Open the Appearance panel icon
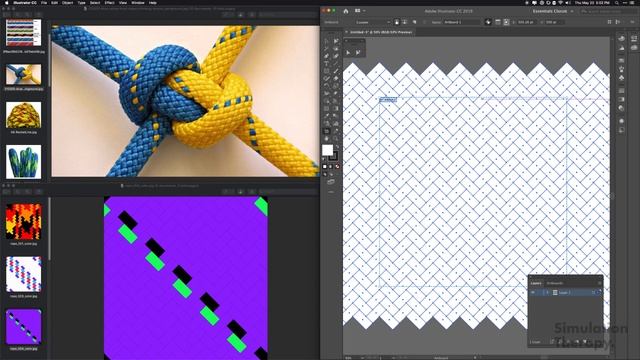 [x=621, y=121]
